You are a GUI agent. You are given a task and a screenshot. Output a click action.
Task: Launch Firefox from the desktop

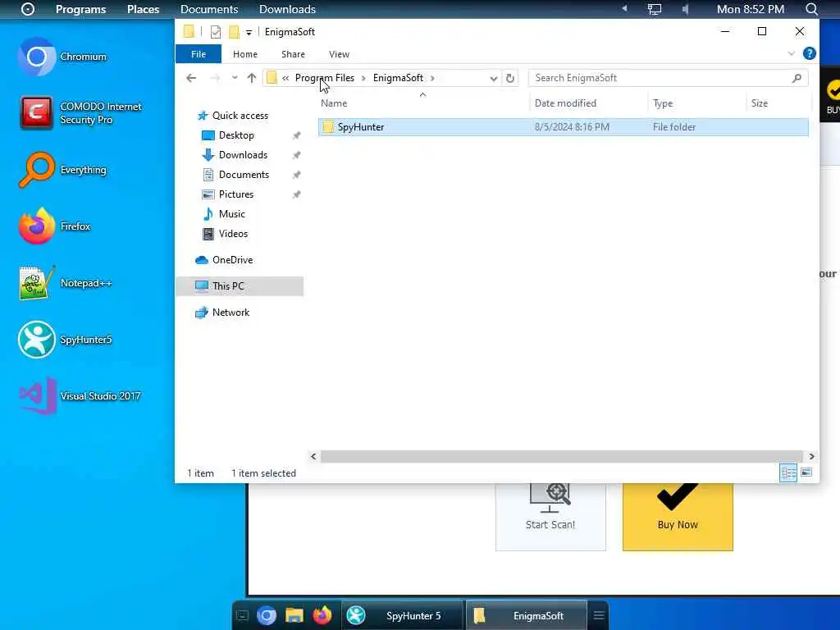pos(36,226)
